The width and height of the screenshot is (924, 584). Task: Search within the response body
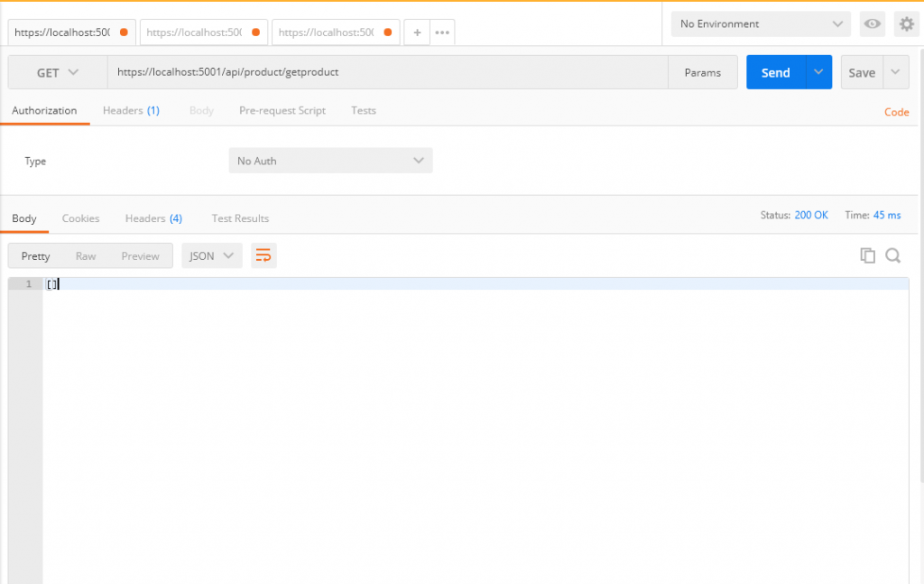pyautogui.click(x=892, y=255)
